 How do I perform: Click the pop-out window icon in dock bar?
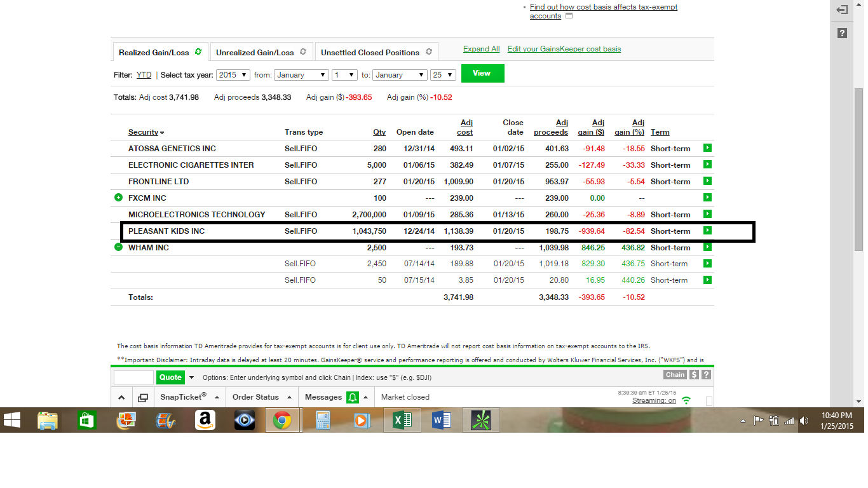click(x=143, y=397)
